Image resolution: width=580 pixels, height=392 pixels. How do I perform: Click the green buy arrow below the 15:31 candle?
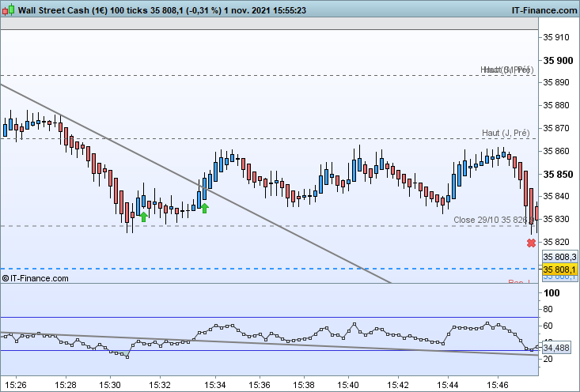[x=144, y=217]
